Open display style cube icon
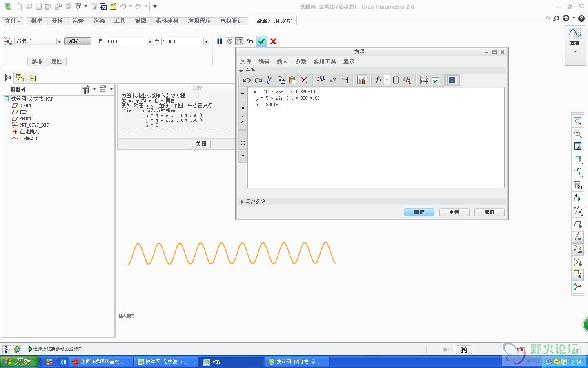 (x=577, y=159)
